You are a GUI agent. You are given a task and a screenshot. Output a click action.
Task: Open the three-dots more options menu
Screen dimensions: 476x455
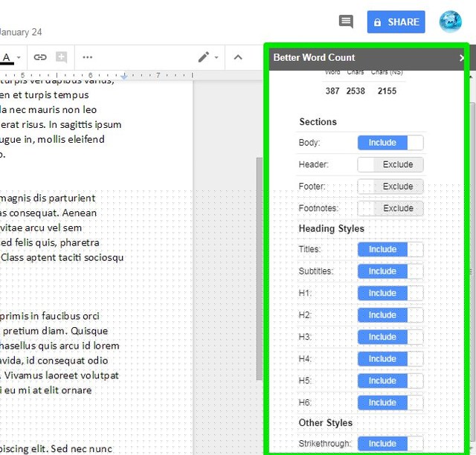pos(88,57)
